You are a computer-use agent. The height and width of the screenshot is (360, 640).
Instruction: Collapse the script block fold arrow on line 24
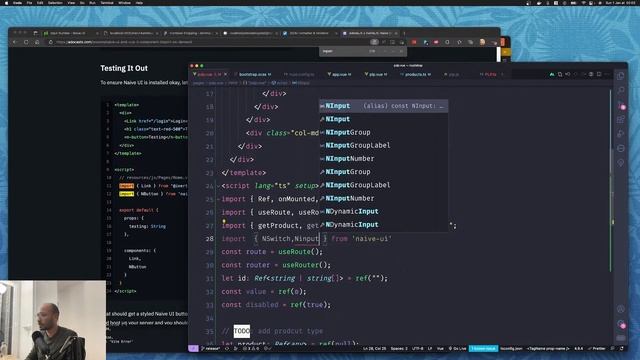point(218,186)
